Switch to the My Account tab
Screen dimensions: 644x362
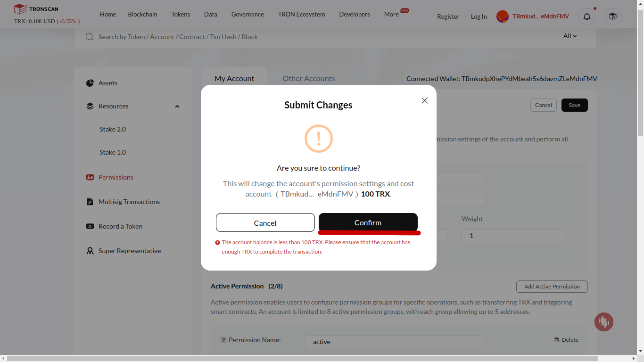click(234, 78)
